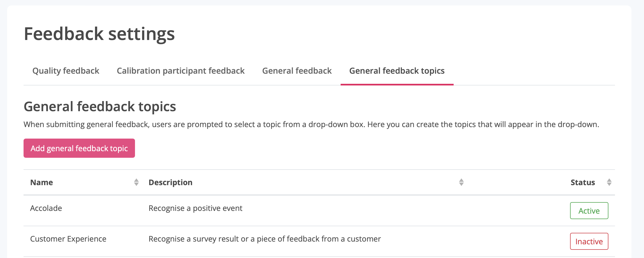
Task: Toggle the Active status of Accolade
Action: tap(589, 211)
